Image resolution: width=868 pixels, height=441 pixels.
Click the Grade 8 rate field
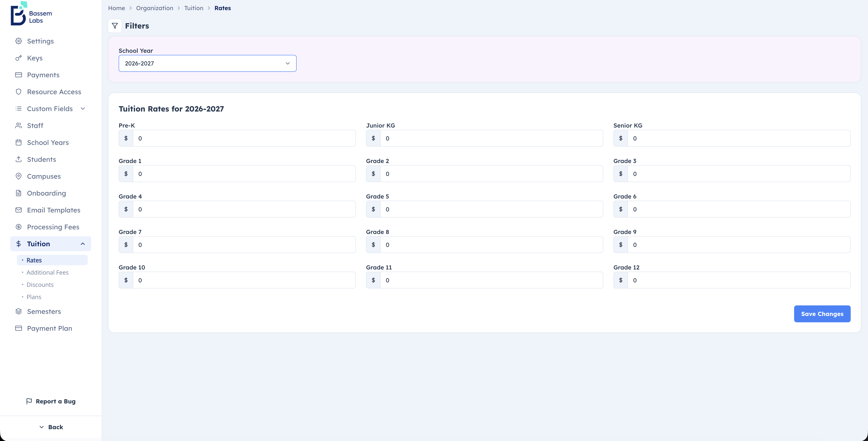pos(491,245)
